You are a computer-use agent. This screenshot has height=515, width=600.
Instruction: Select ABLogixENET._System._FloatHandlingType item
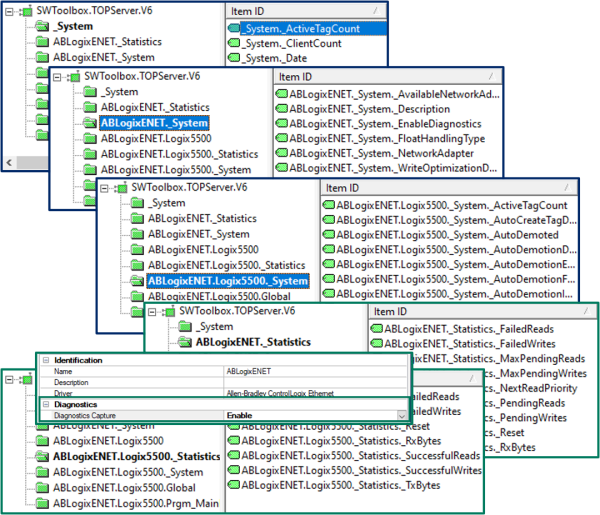387,138
